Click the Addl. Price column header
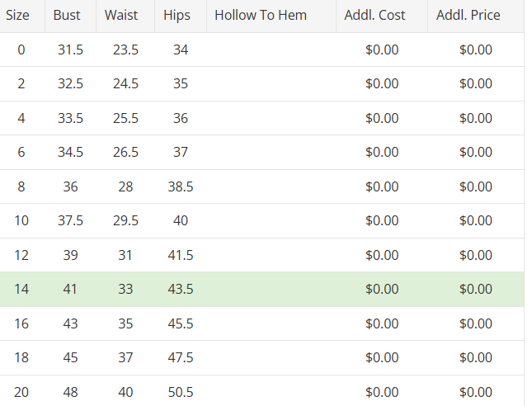Image resolution: width=532 pixels, height=406 pixels. (x=468, y=16)
